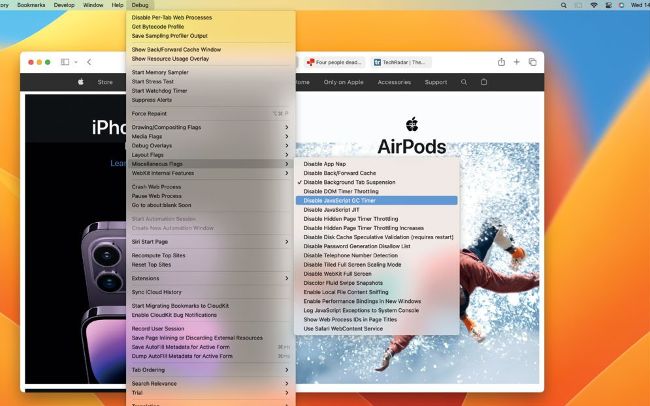Choose Get Bytecode Profile
Image resolution: width=650 pixels, height=406 pixels.
point(211,27)
